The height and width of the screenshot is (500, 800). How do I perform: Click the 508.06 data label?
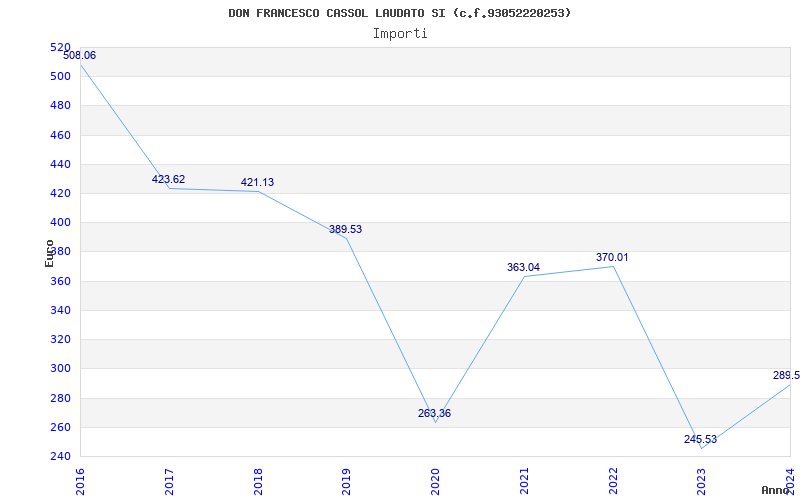click(80, 56)
